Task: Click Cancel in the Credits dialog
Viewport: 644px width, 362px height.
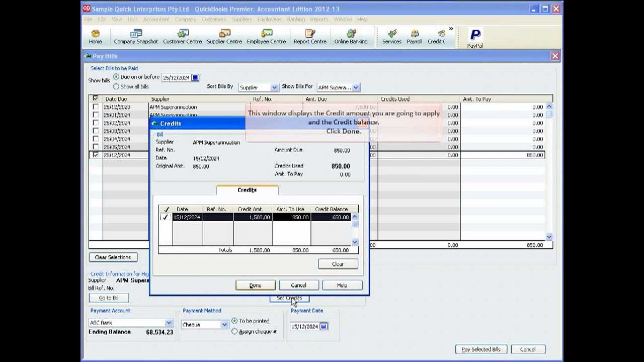Action: pyautogui.click(x=298, y=286)
